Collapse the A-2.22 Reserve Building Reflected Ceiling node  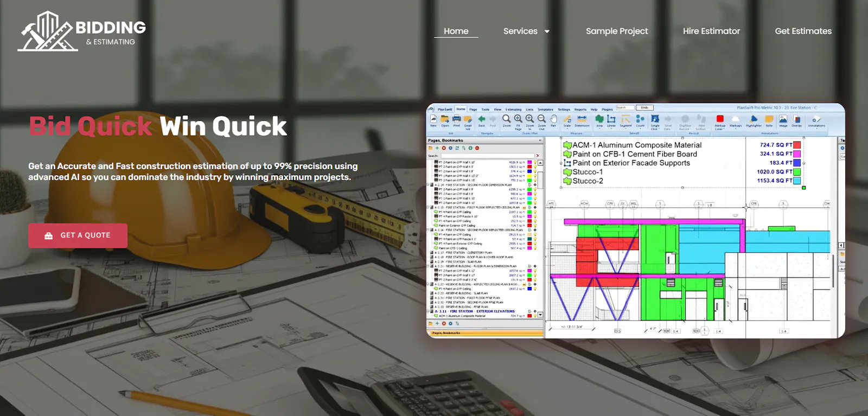coord(428,284)
